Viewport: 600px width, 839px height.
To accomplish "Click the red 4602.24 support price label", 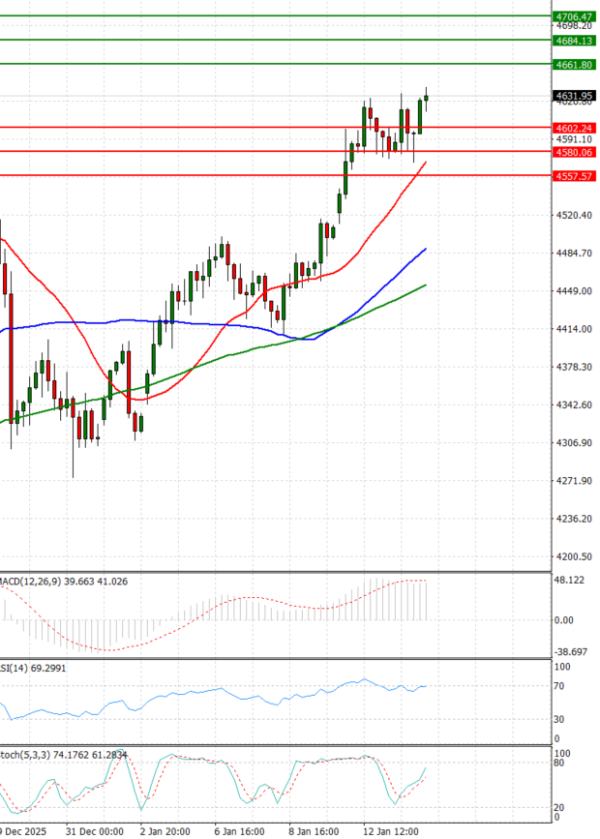I will tap(574, 128).
